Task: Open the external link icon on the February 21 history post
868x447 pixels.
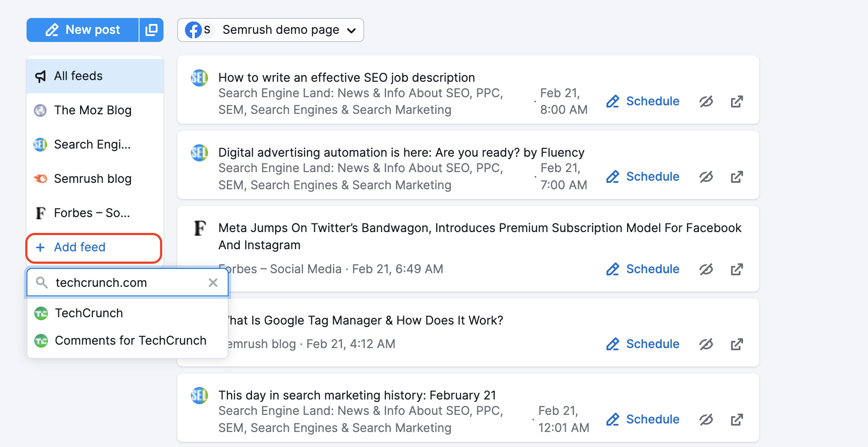Action: [737, 419]
